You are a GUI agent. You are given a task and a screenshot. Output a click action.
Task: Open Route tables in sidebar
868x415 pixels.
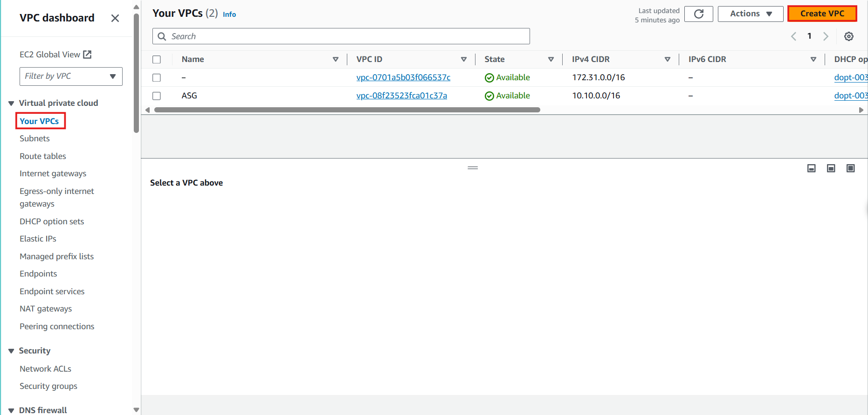(43, 156)
